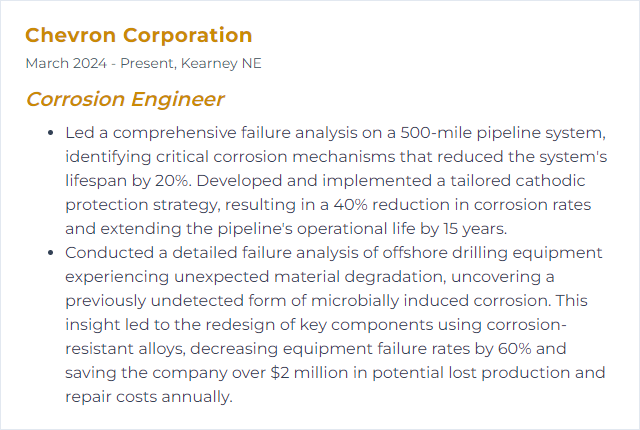
Task: Click the Corrosion Engineer job title
Action: point(125,99)
